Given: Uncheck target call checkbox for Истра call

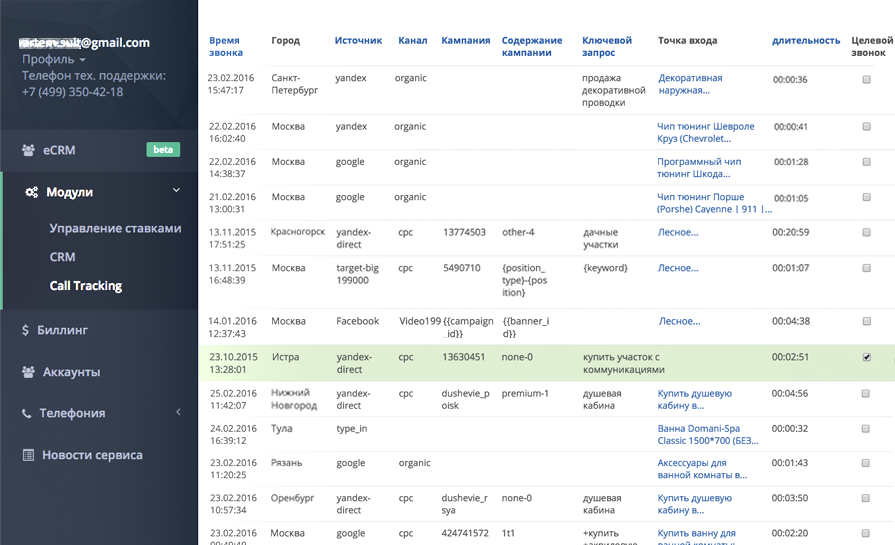Looking at the screenshot, I should point(866,357).
